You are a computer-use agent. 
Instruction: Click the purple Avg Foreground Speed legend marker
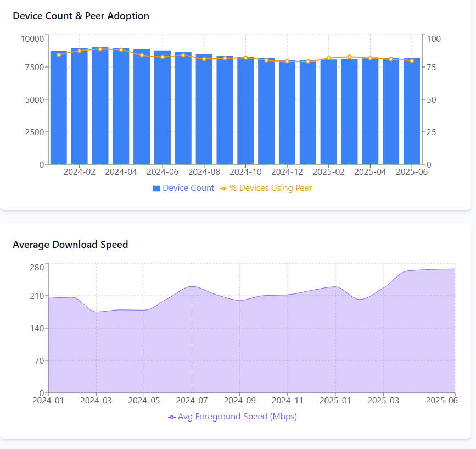click(172, 417)
